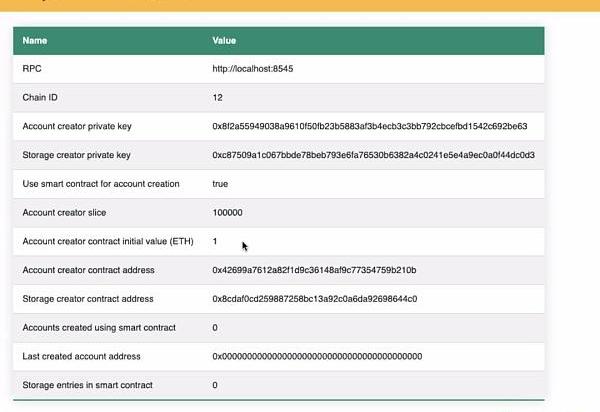Click the Chain ID value 12
Image resolution: width=600 pixels, height=412 pixels.
tap(218, 98)
